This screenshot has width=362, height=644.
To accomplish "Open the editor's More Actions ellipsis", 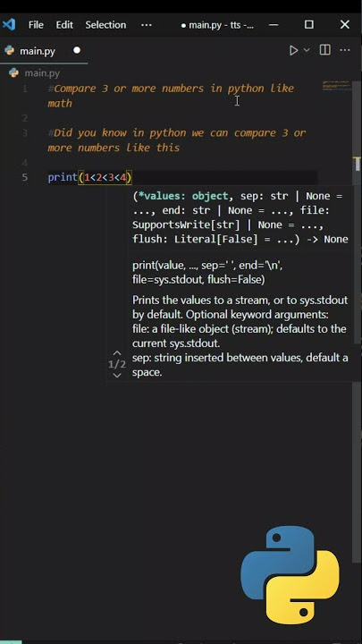I will point(345,50).
